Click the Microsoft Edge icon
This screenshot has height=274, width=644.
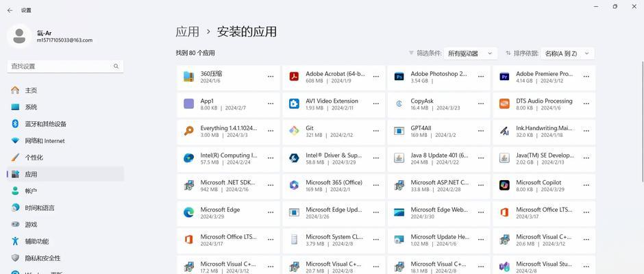click(x=188, y=212)
